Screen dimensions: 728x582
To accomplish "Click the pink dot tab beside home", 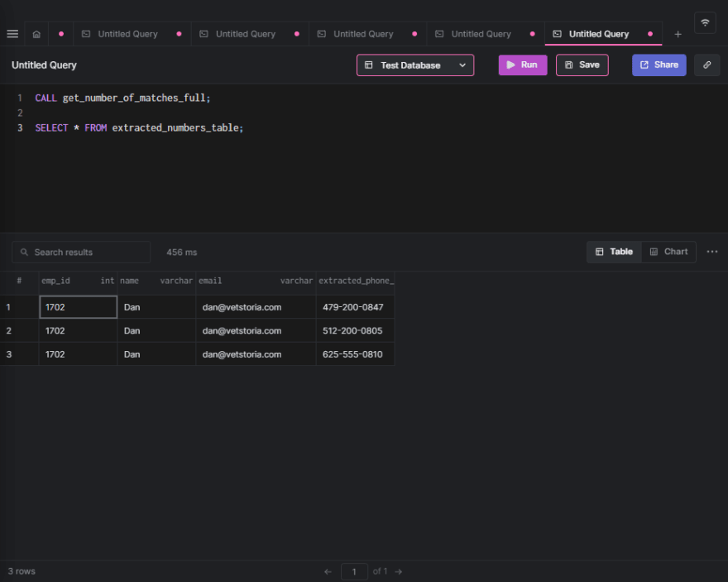I will click(x=61, y=34).
